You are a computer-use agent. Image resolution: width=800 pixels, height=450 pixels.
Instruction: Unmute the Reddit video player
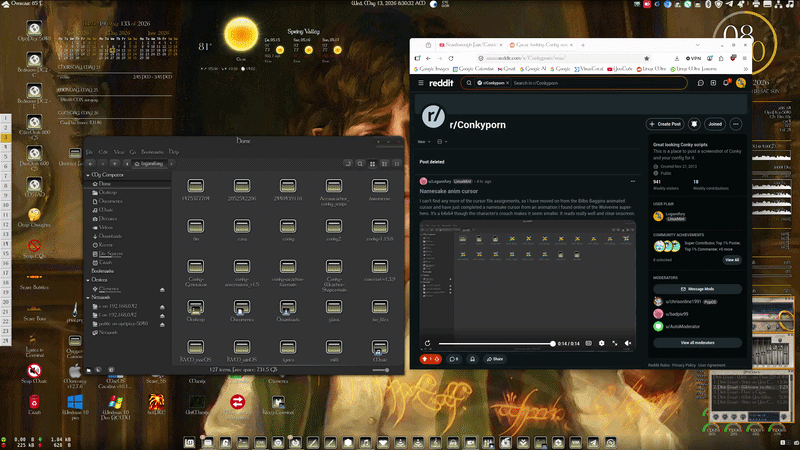coord(628,343)
